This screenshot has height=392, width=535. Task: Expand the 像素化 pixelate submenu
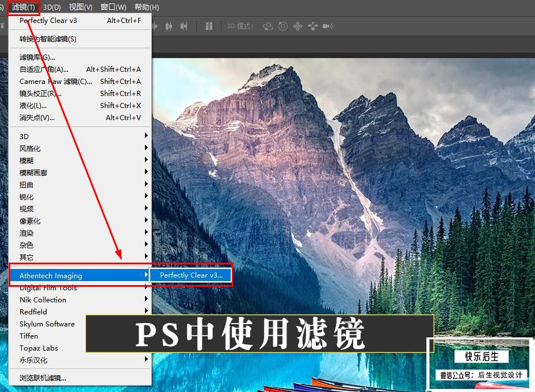(80, 221)
